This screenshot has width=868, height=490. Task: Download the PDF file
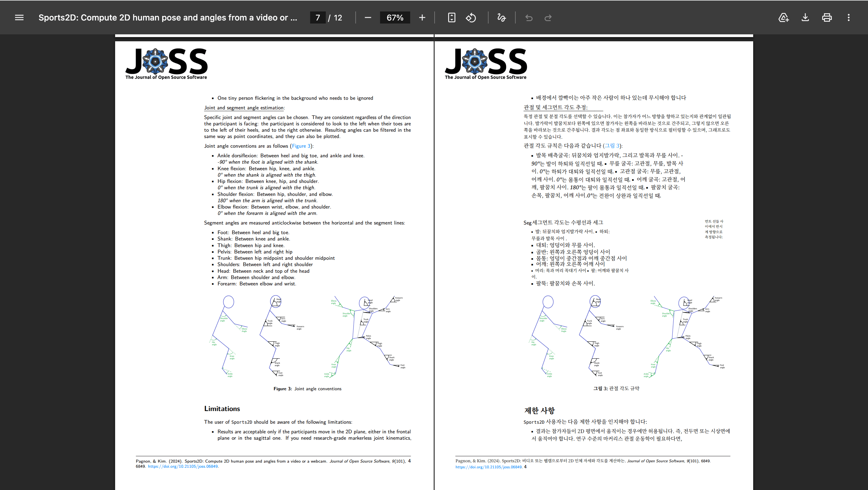[805, 17]
